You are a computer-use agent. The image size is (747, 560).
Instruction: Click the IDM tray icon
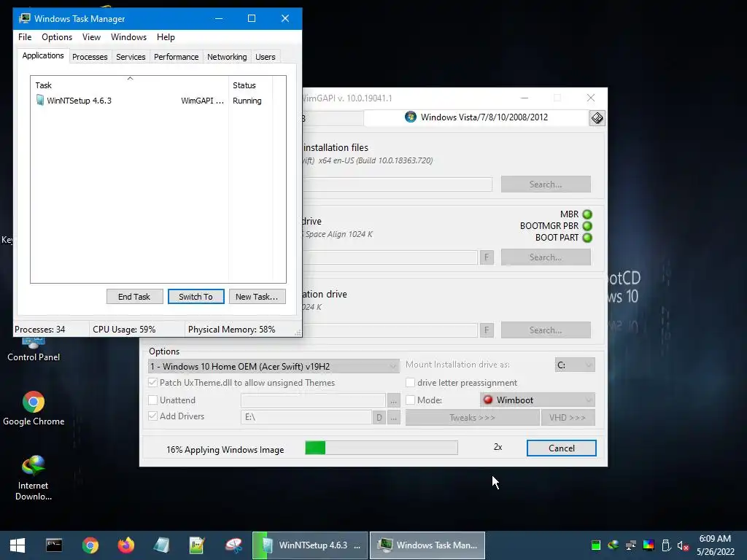pyautogui.click(x=613, y=545)
